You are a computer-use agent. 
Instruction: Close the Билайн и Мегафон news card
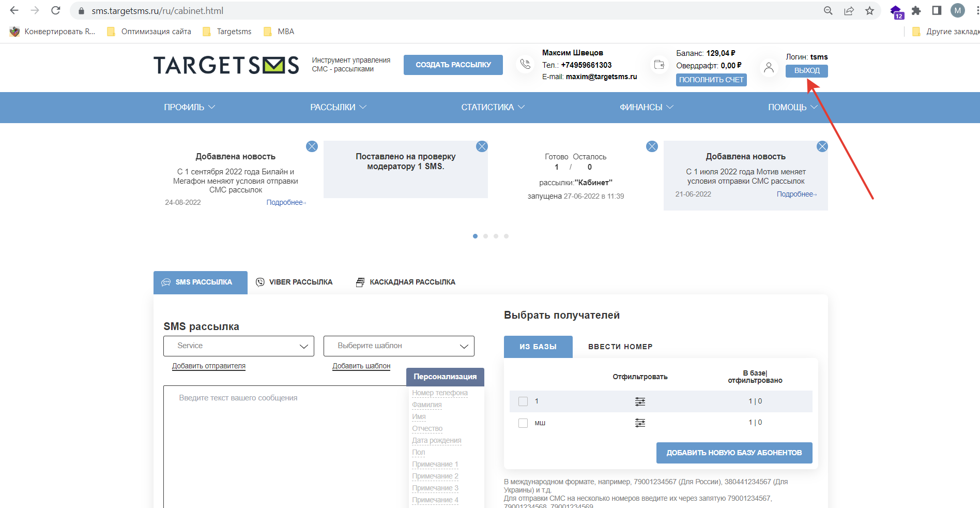click(312, 146)
